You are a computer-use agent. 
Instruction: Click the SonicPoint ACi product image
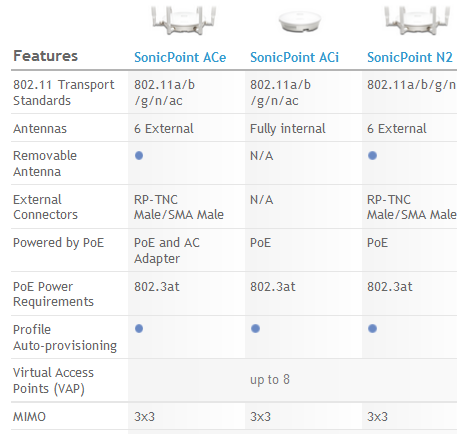(300, 21)
